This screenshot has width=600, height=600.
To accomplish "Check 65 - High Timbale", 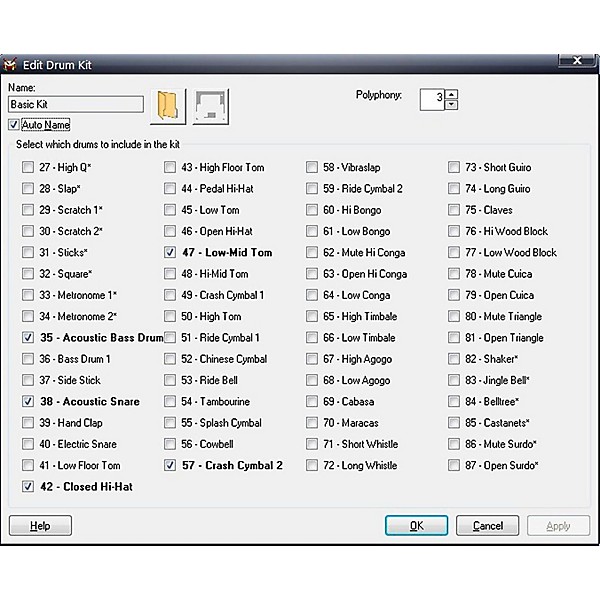I will (312, 316).
